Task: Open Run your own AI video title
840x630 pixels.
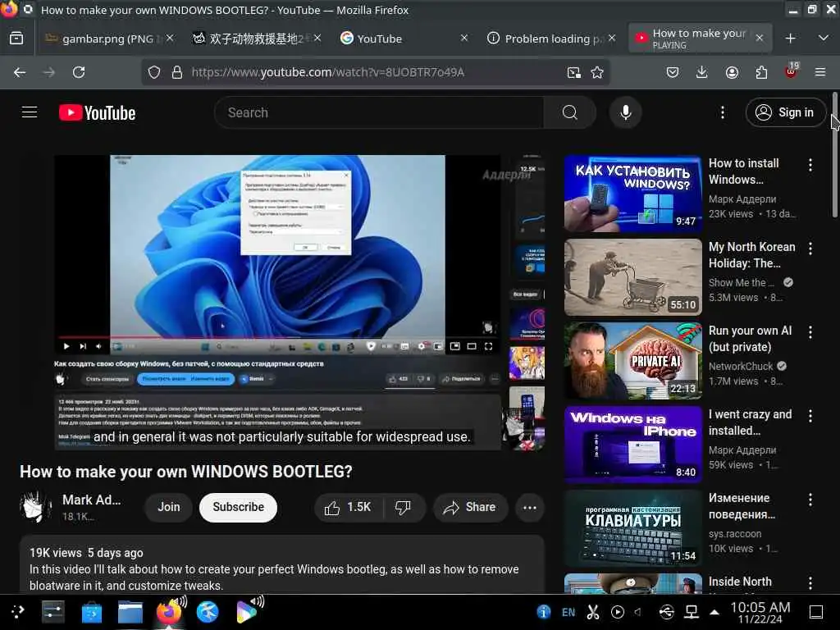Action: [750, 339]
